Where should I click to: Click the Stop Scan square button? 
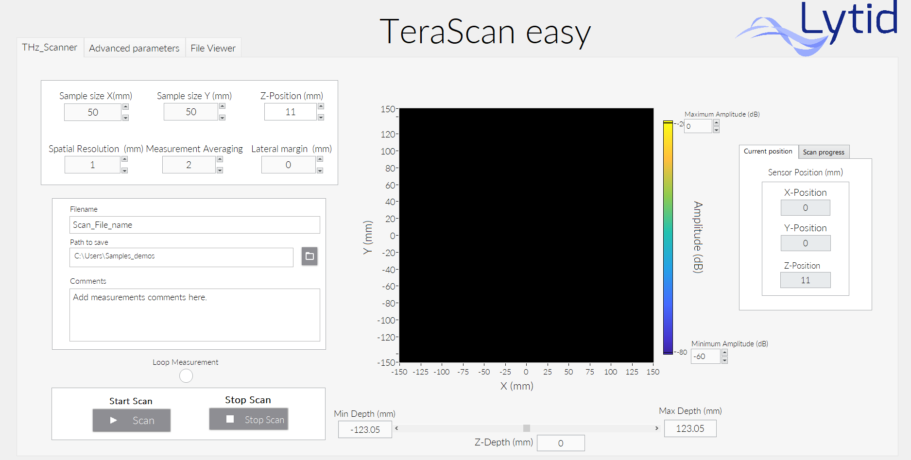(249, 419)
